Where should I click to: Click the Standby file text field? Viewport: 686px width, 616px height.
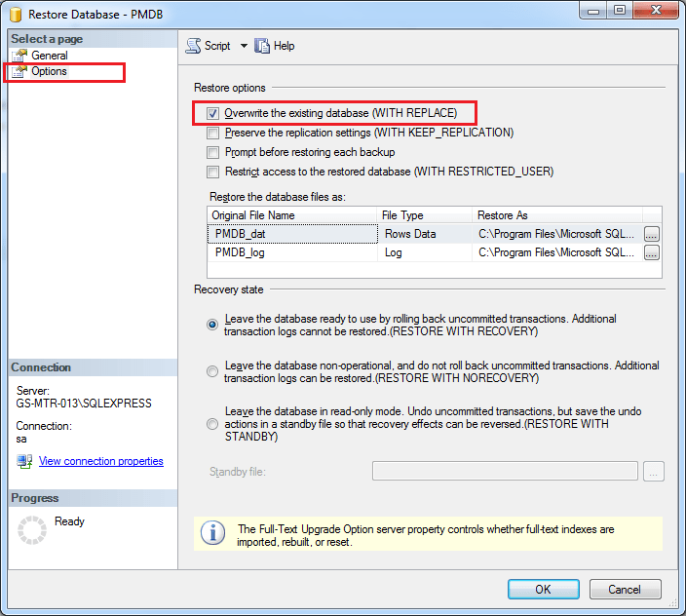[505, 472]
